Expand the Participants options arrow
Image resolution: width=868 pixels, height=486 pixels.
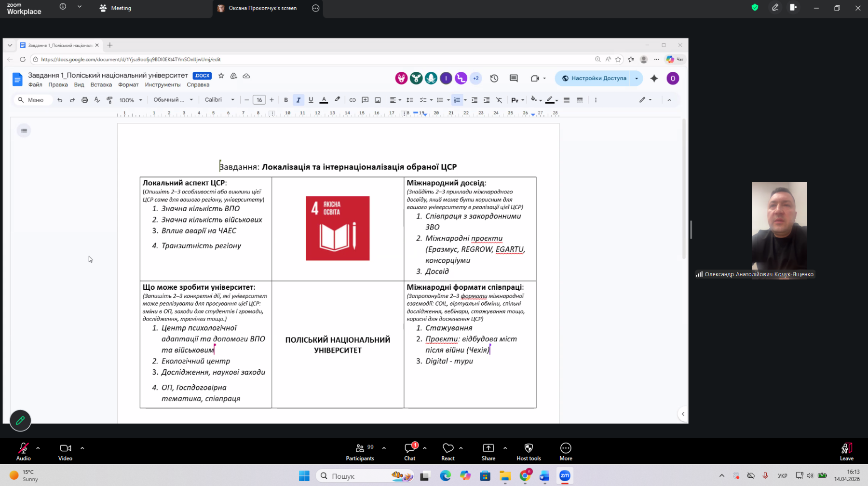point(384,448)
